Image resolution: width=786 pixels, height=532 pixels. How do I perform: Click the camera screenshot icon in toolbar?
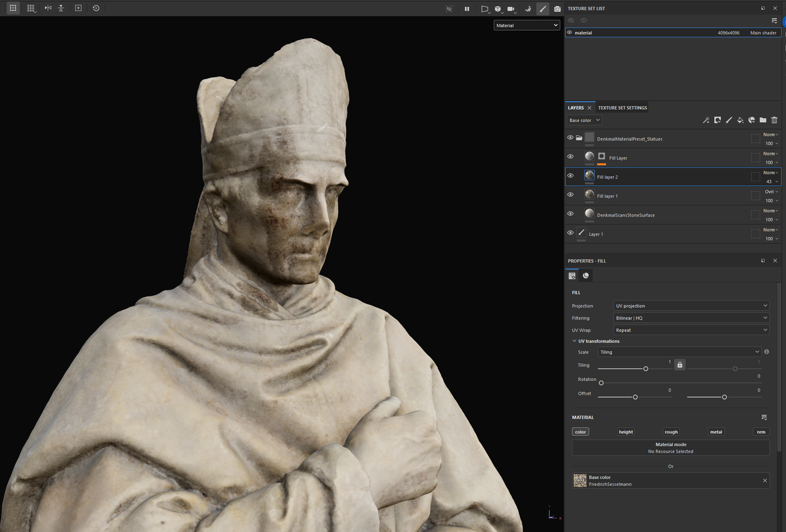(557, 9)
